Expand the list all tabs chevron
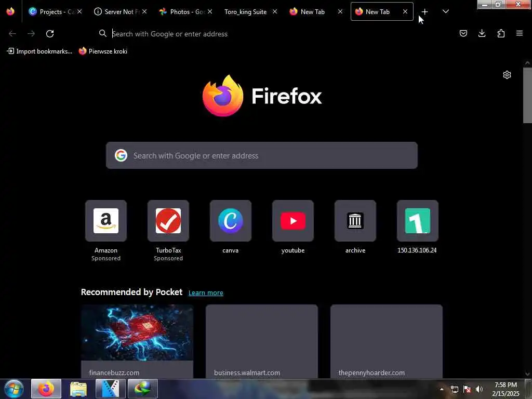The image size is (532, 399). (x=446, y=11)
